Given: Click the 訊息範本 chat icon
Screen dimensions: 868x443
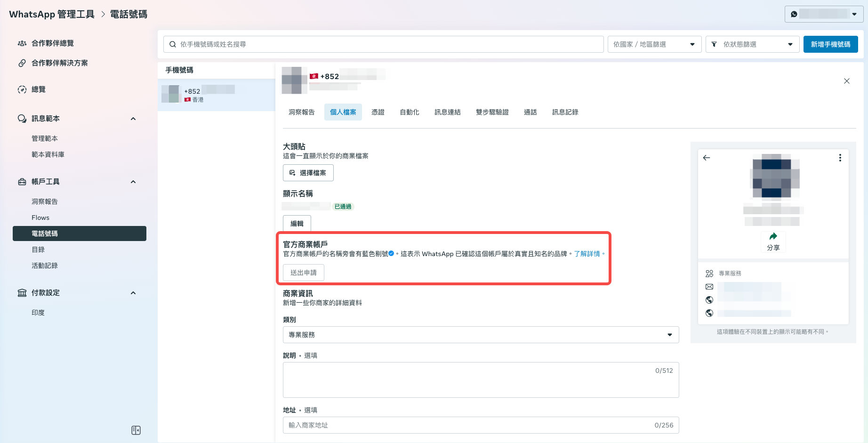Looking at the screenshot, I should [22, 119].
